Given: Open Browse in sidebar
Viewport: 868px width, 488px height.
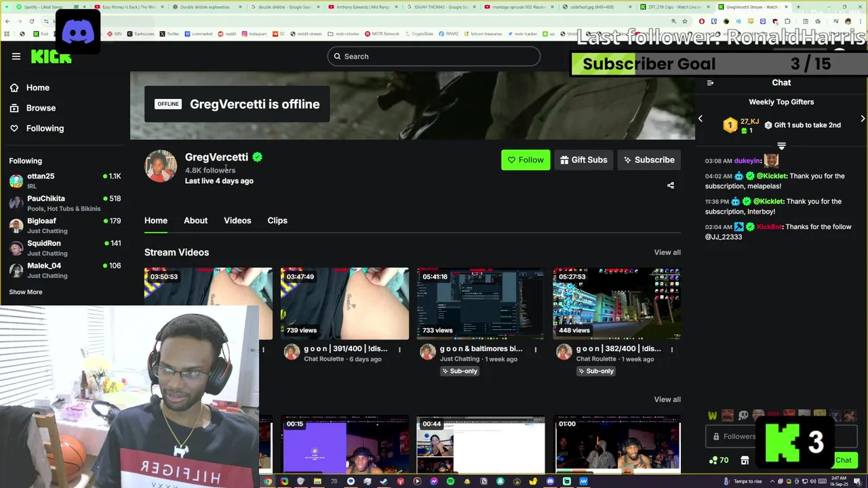Looking at the screenshot, I should [41, 108].
